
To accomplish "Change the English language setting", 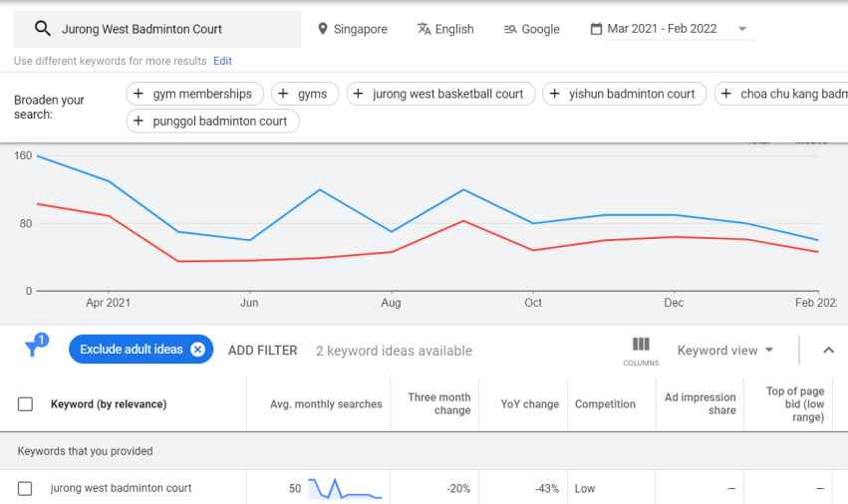I will pos(445,29).
